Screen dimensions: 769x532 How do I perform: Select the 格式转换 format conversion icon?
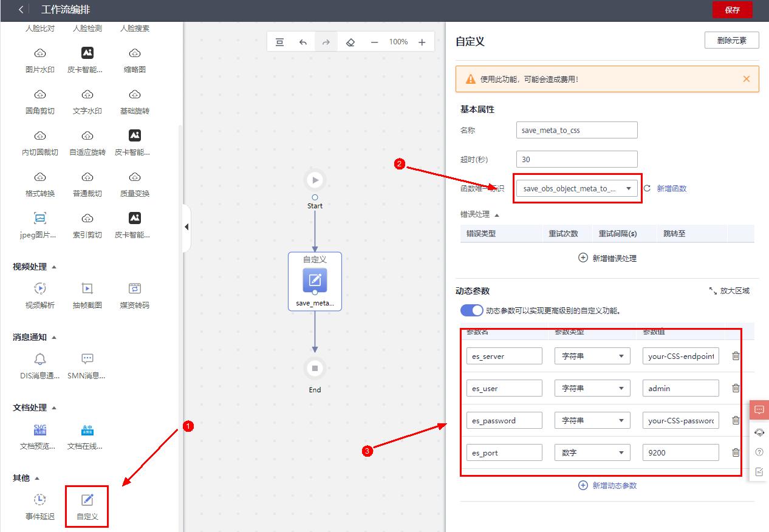[39, 176]
